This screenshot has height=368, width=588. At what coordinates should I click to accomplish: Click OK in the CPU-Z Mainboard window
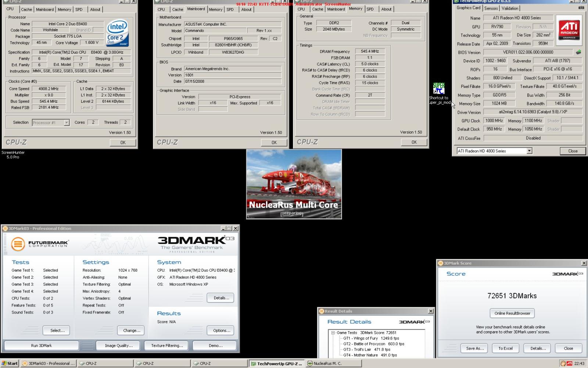(274, 142)
